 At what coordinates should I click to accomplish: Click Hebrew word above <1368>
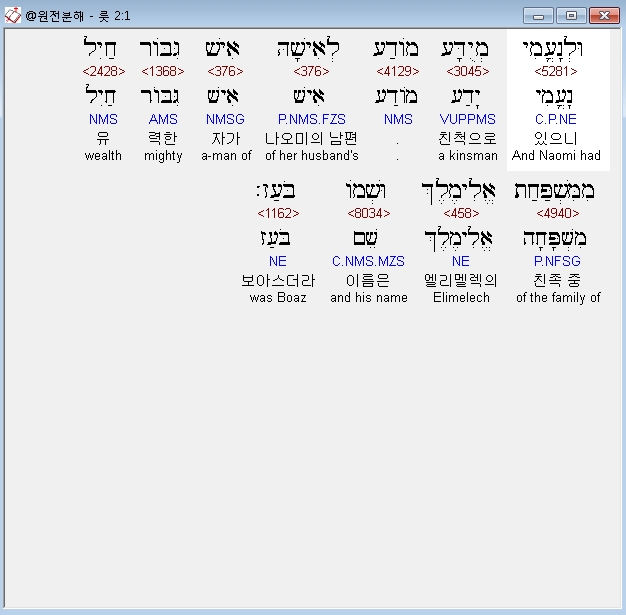(160, 49)
